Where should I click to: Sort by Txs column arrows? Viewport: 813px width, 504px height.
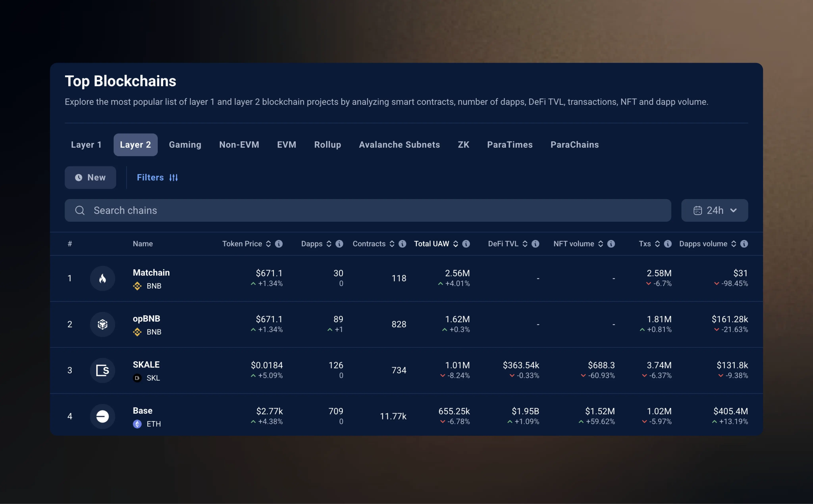point(657,244)
